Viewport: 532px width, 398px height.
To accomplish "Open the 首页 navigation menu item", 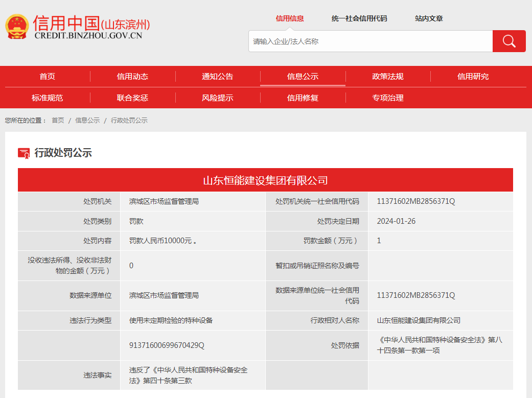I will pyautogui.click(x=48, y=77).
